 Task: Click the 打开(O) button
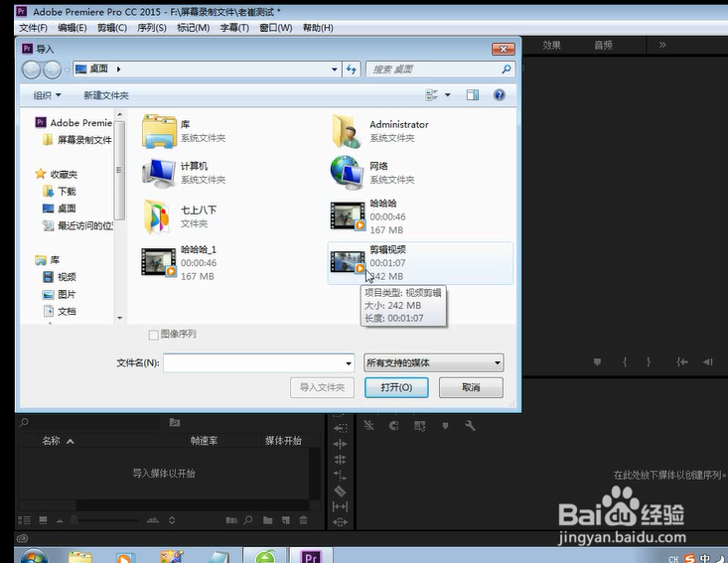396,387
